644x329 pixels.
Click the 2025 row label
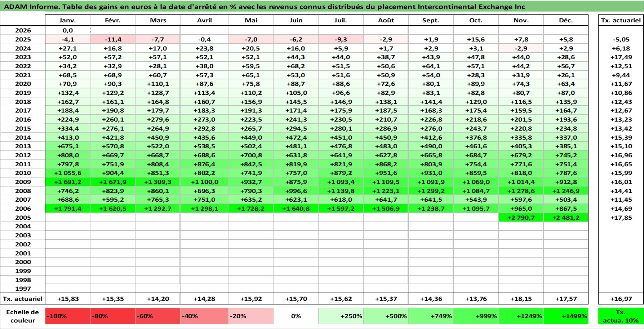(x=23, y=39)
